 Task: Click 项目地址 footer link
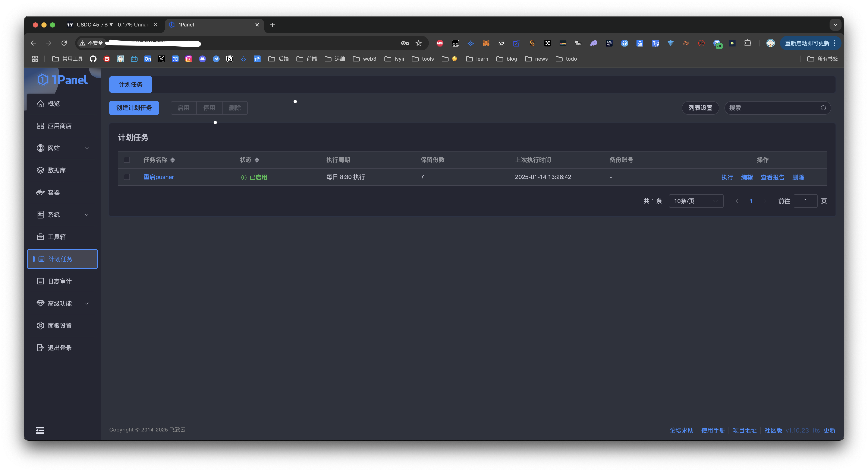pos(745,431)
